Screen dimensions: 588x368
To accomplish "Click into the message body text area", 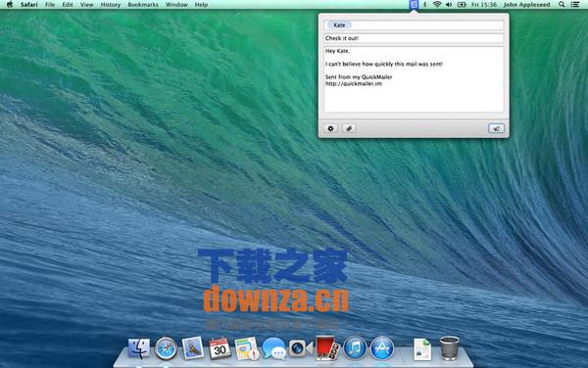I will (414, 79).
